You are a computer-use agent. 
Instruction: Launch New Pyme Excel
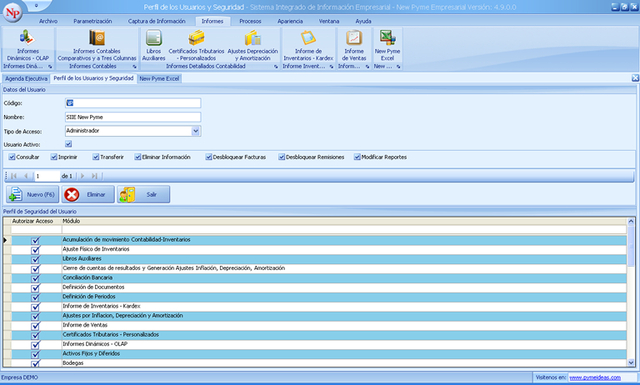tap(387, 45)
